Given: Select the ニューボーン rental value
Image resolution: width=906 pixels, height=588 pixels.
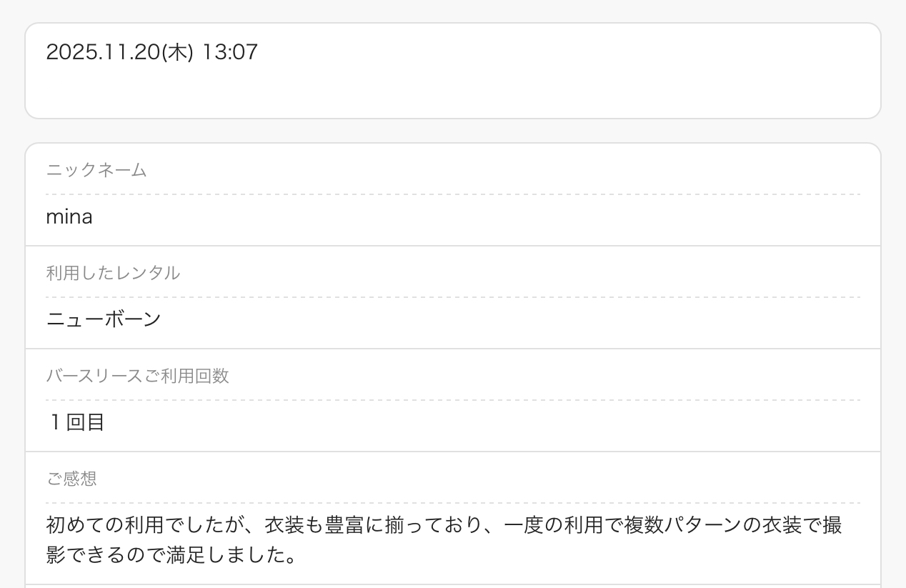Looking at the screenshot, I should pos(104,319).
